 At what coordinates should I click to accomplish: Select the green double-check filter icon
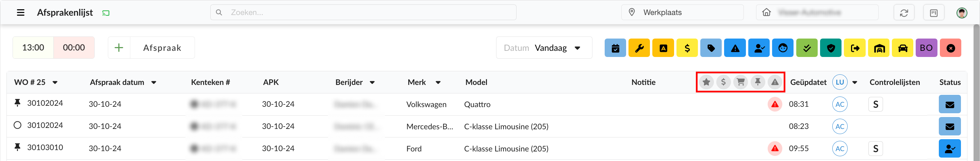click(x=806, y=48)
